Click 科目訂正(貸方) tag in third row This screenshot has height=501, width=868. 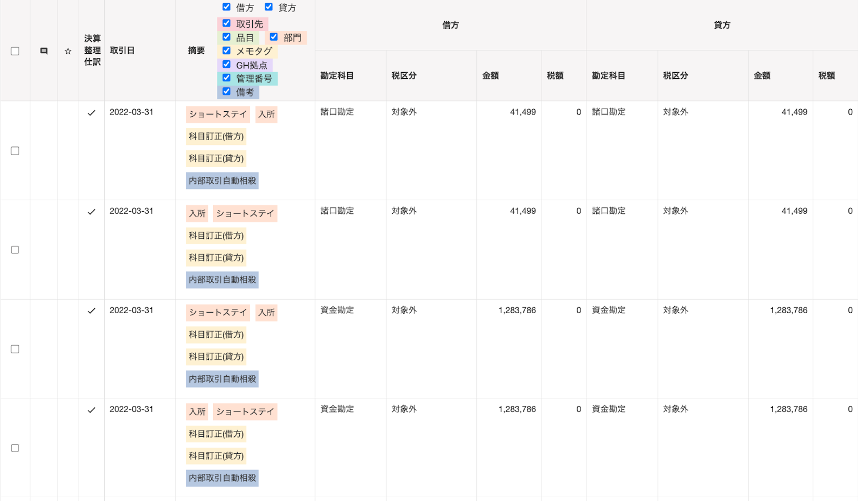[216, 357]
